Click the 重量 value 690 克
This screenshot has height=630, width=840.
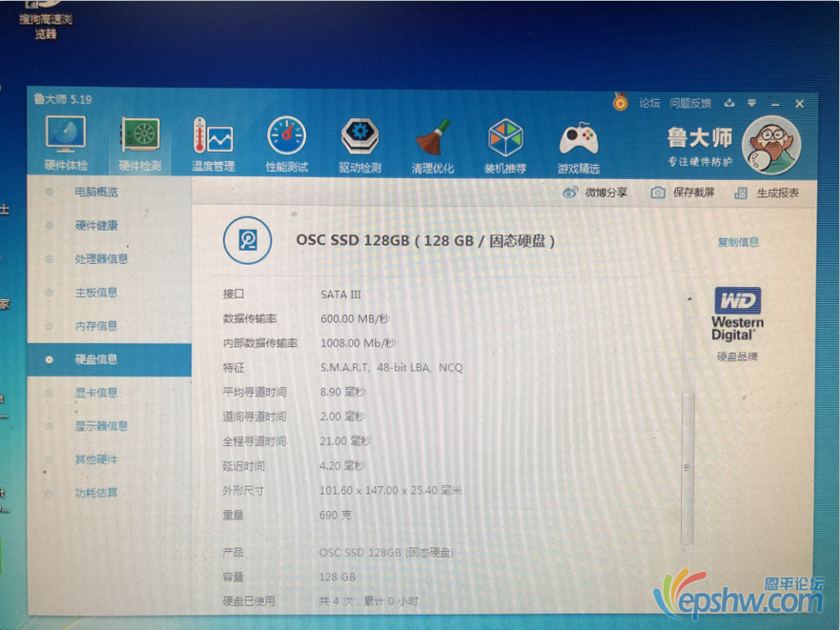336,515
